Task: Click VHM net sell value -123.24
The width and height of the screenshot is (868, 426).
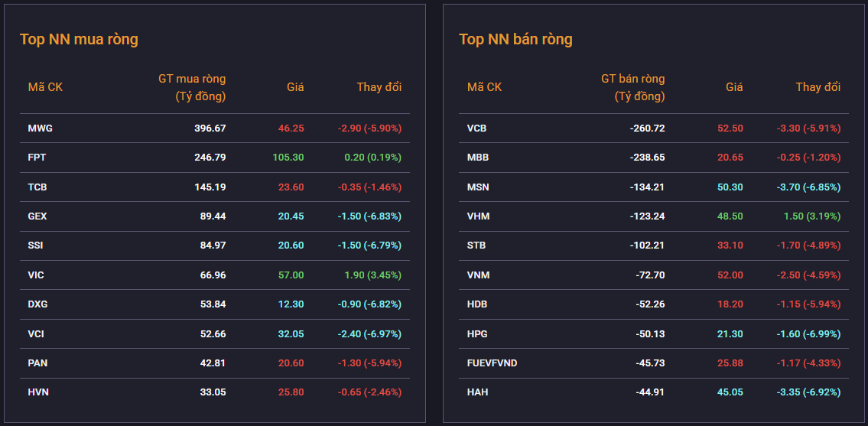Action: [x=647, y=216]
